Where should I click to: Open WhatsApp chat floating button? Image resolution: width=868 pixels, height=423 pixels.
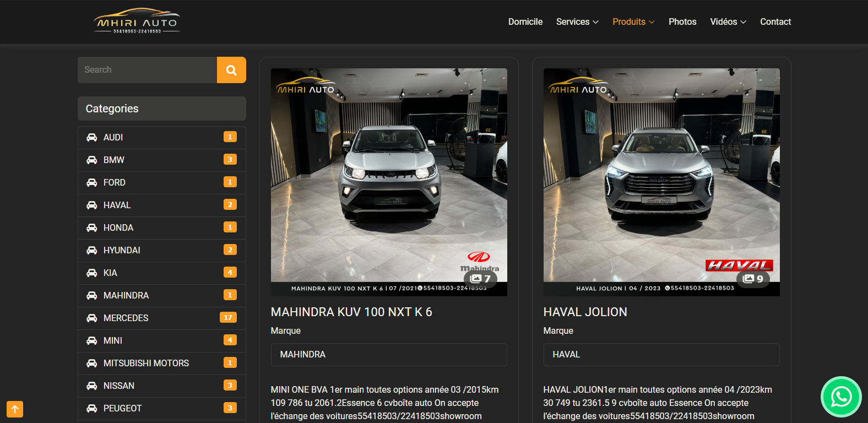point(841,397)
